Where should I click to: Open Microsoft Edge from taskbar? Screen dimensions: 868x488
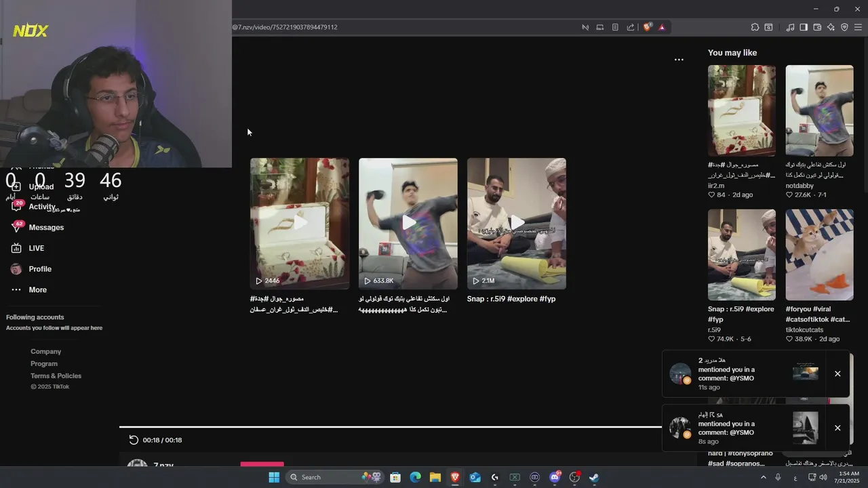coord(415,477)
